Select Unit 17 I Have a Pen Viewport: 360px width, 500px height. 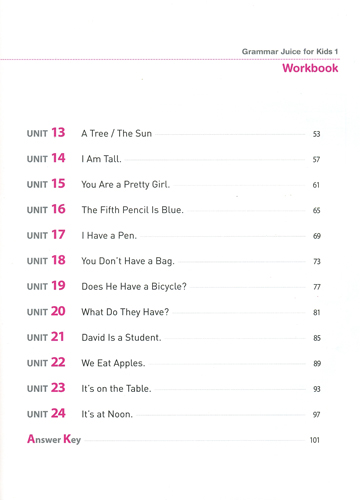coord(173,235)
